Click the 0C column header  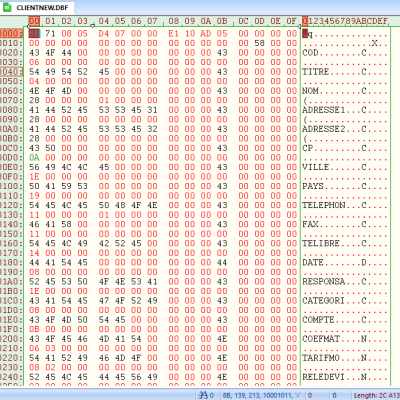243,21
